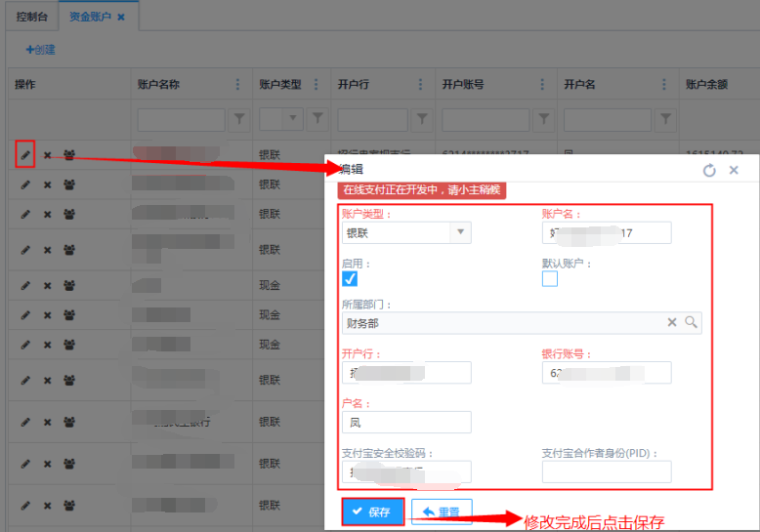Click the 保存 button
This screenshot has height=532, width=760.
372,512
